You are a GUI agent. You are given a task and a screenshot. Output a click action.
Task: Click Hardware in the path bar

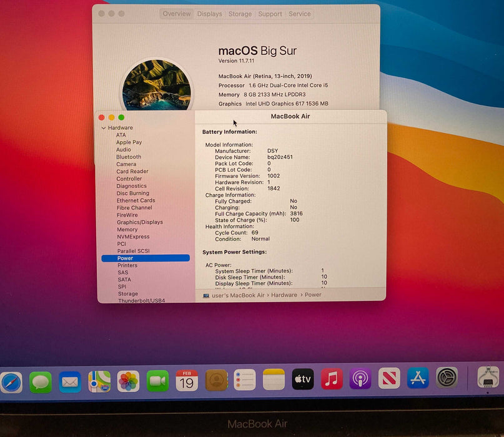(x=284, y=295)
